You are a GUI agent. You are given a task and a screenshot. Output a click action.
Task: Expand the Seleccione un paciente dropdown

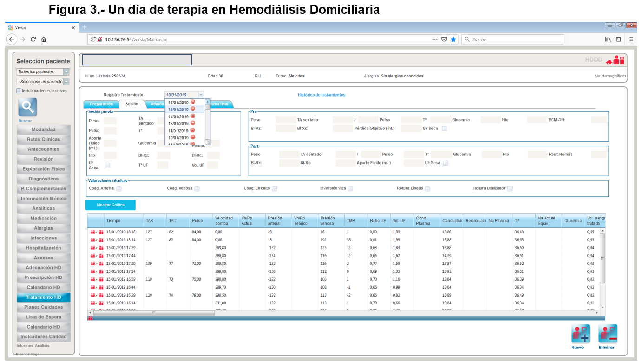pos(66,82)
